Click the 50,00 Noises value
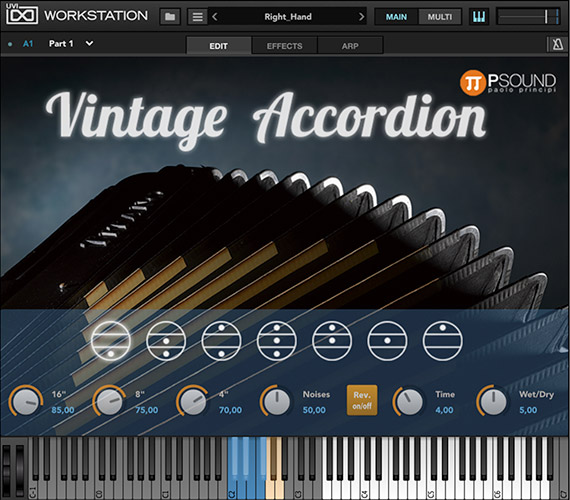 [x=314, y=410]
